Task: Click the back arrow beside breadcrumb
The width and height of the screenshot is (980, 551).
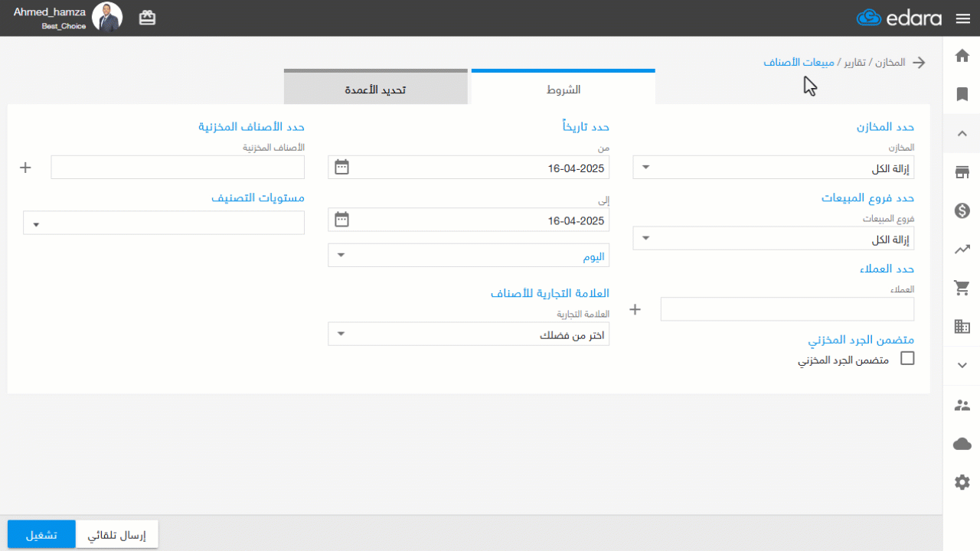Action: pos(918,63)
